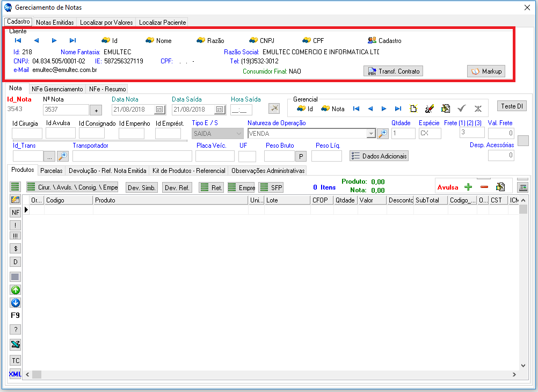
Task: Open the Tipo E / S dropdown
Action: (239, 134)
